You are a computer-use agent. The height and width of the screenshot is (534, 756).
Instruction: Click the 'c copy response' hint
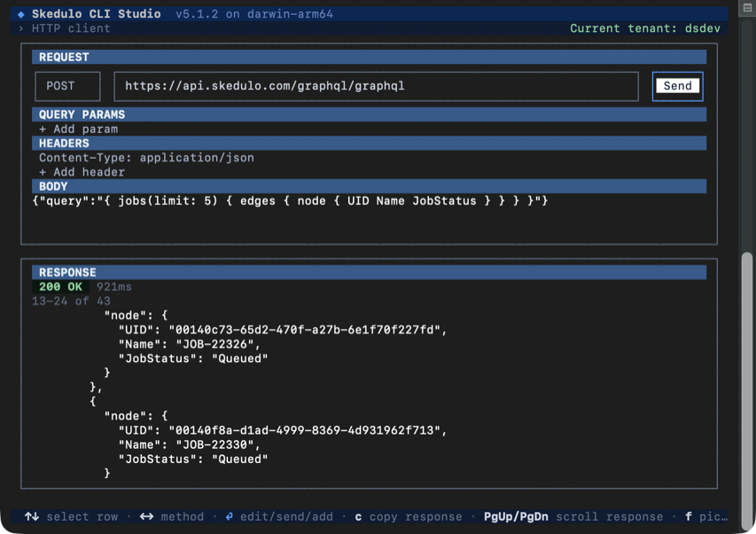pos(409,516)
